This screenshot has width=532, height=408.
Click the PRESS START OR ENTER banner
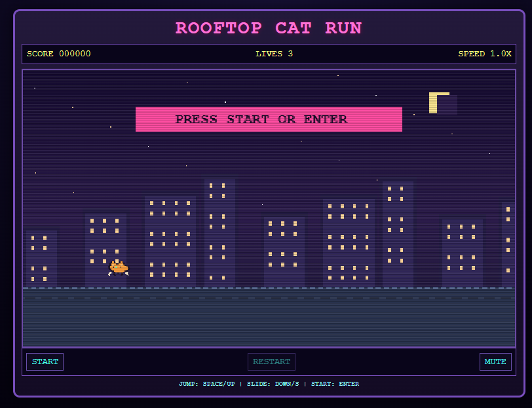pyautogui.click(x=269, y=119)
